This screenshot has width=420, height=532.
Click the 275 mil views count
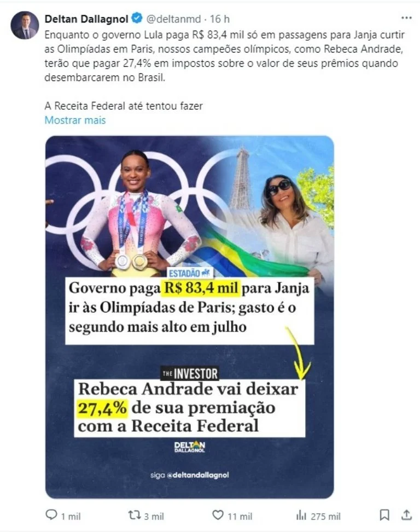325,516
